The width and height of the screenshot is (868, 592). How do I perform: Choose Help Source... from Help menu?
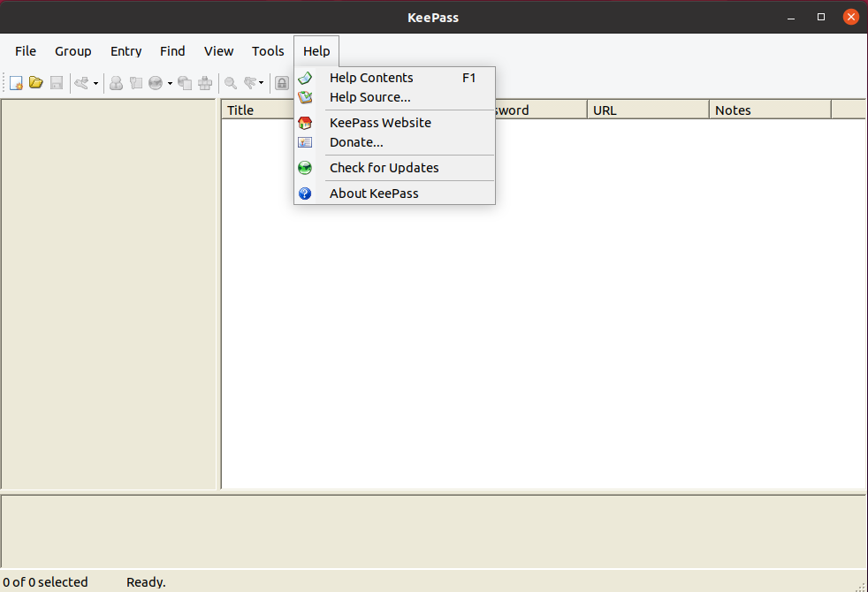[395, 97]
